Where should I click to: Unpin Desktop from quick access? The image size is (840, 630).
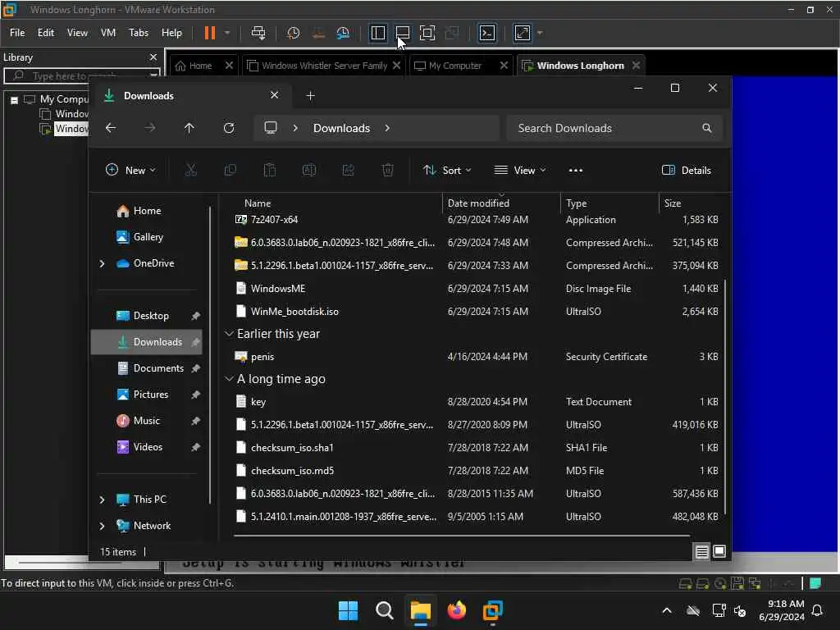click(x=195, y=316)
